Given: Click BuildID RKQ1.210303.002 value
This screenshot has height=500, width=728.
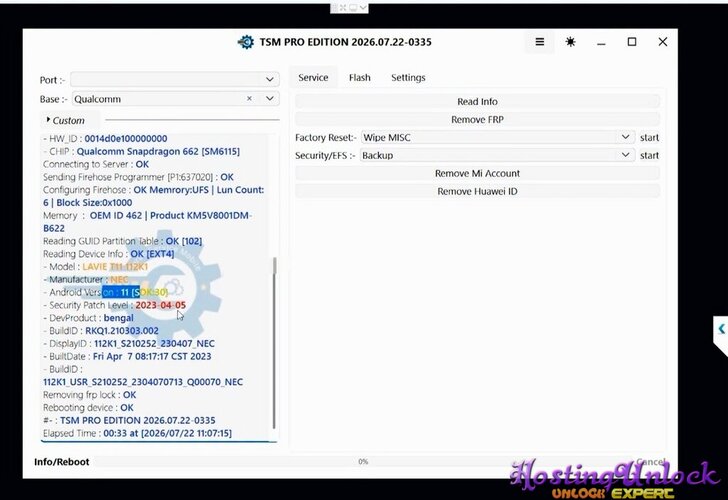Looking at the screenshot, I should [122, 331].
